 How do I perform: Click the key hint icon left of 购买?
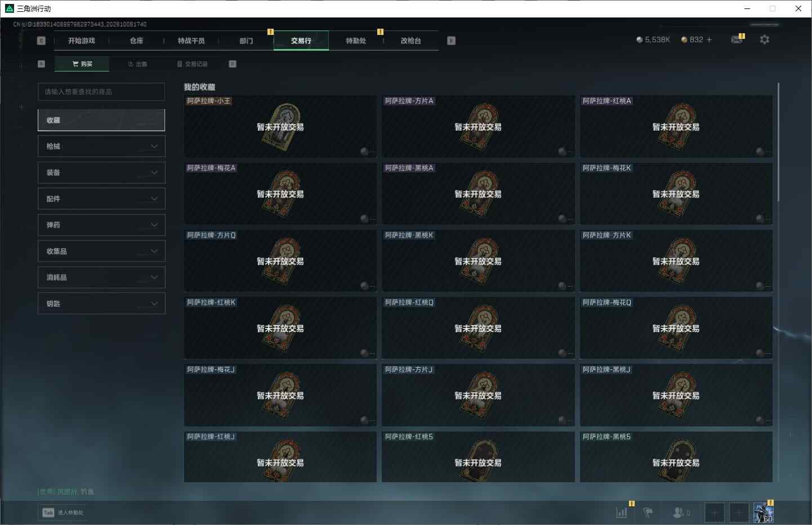pyautogui.click(x=41, y=64)
